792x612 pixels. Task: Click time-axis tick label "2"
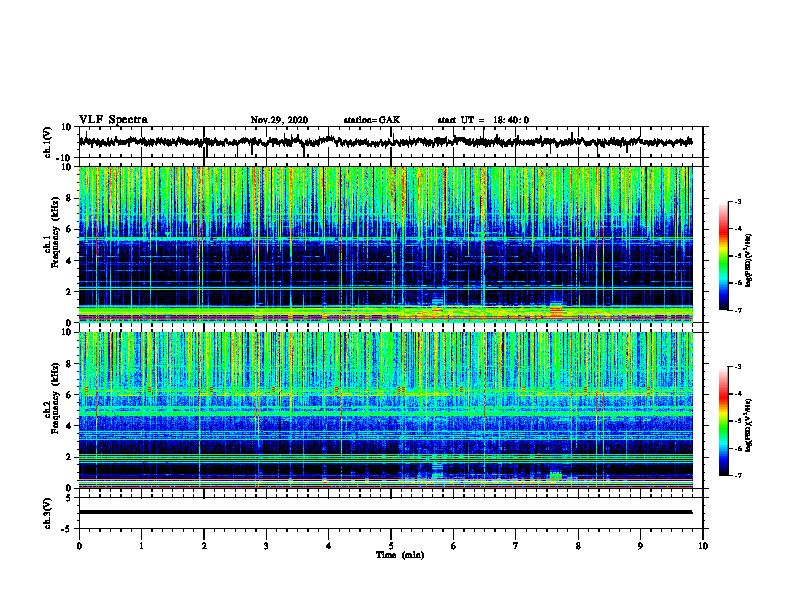(x=204, y=546)
